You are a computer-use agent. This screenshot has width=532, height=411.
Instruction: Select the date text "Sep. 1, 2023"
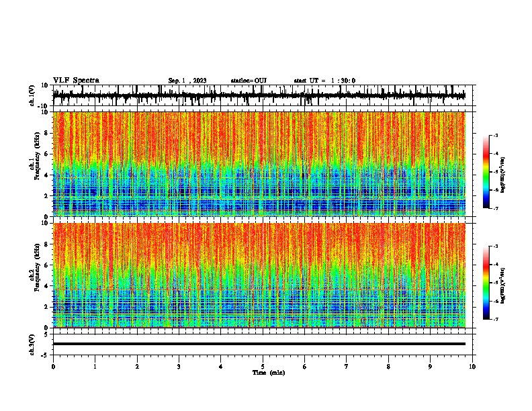point(187,81)
